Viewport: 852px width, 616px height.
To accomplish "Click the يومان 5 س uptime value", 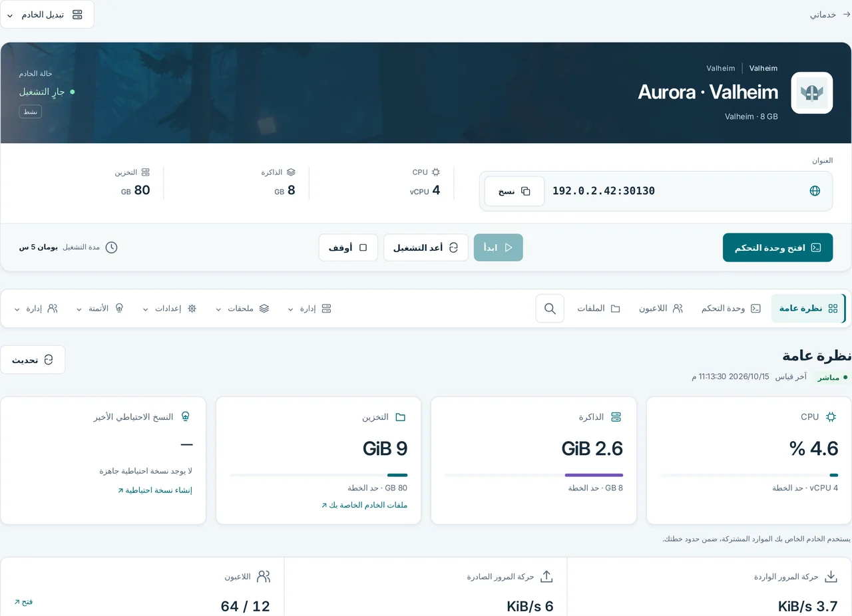I will tap(39, 247).
